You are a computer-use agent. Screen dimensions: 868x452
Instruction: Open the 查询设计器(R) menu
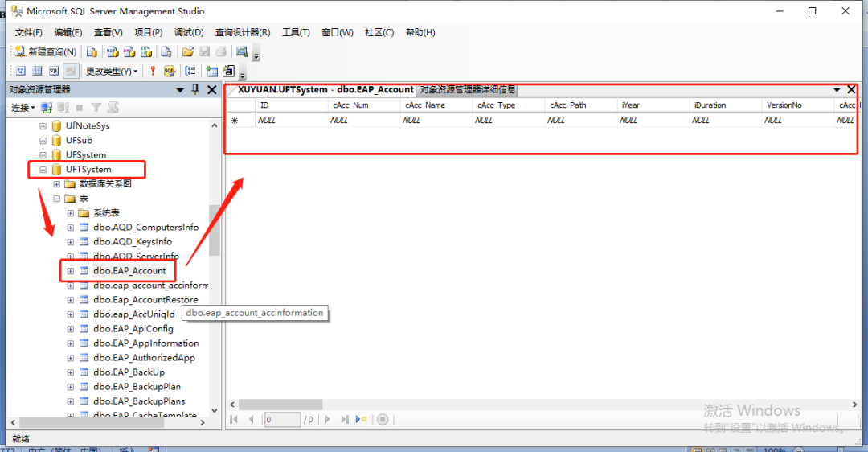pyautogui.click(x=243, y=32)
